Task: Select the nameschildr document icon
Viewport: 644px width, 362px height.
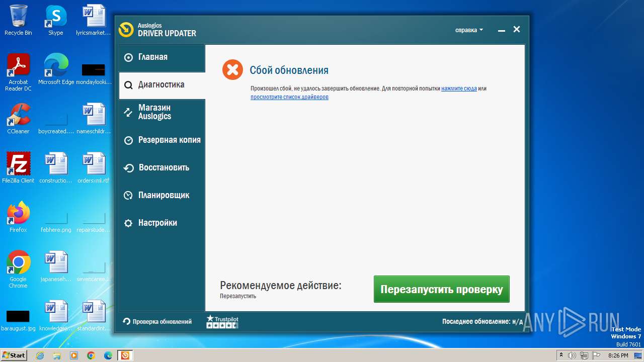Action: coord(94,119)
